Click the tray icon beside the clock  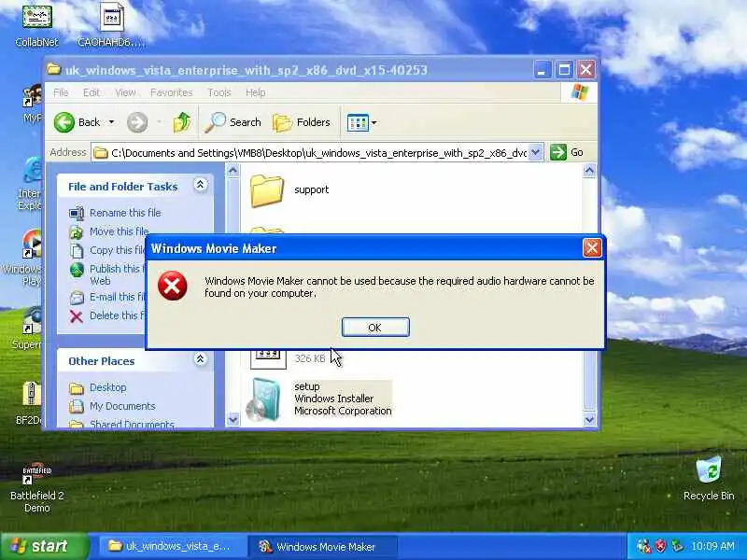[x=677, y=546]
